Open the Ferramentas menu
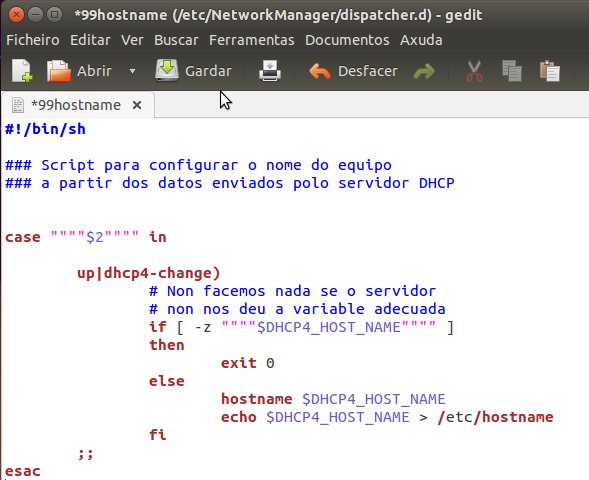589x480 pixels. pyautogui.click(x=252, y=40)
